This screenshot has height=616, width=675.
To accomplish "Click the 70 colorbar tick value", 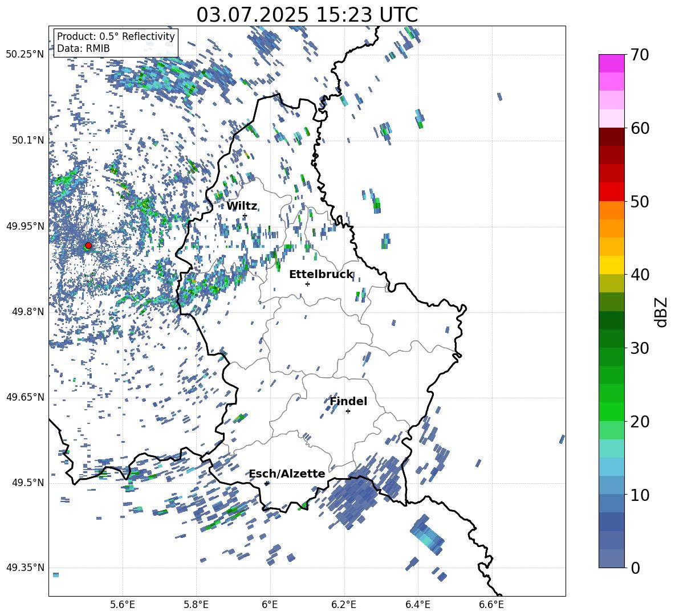I will point(640,55).
